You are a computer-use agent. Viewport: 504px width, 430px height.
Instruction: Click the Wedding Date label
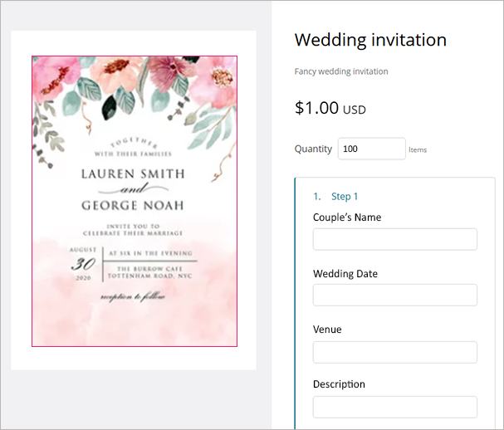pyautogui.click(x=345, y=274)
